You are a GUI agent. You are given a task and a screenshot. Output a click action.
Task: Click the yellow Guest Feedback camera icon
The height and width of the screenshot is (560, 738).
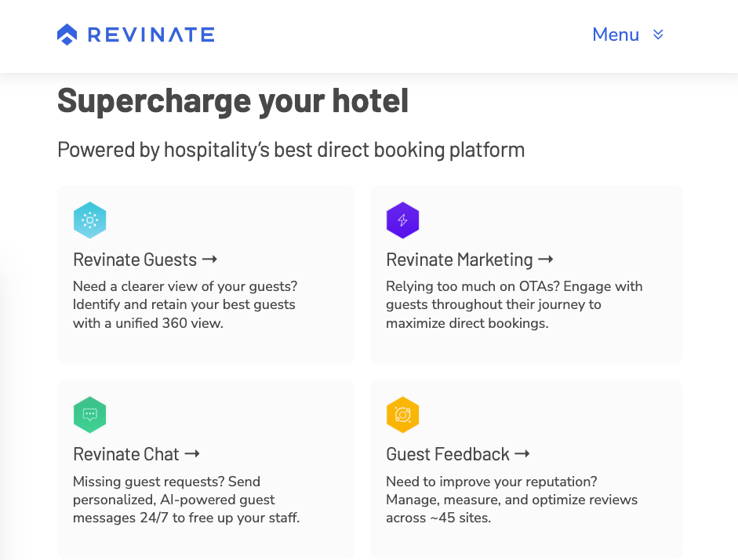pyautogui.click(x=402, y=415)
